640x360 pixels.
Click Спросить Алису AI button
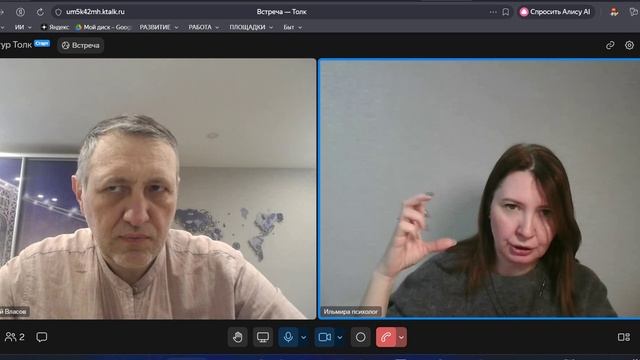(x=555, y=12)
